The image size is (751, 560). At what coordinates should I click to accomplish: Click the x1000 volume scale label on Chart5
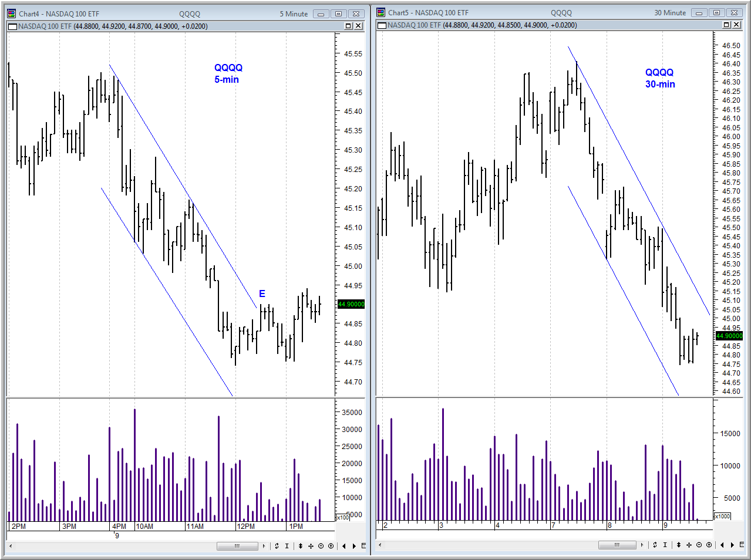[x=722, y=516]
